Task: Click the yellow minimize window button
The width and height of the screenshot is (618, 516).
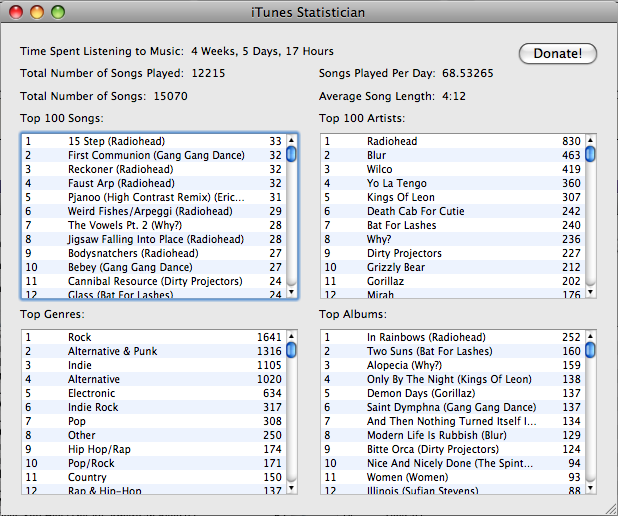Action: click(x=37, y=12)
